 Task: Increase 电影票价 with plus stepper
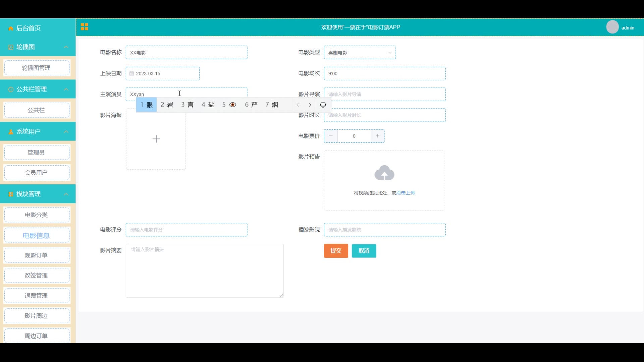coord(377,136)
